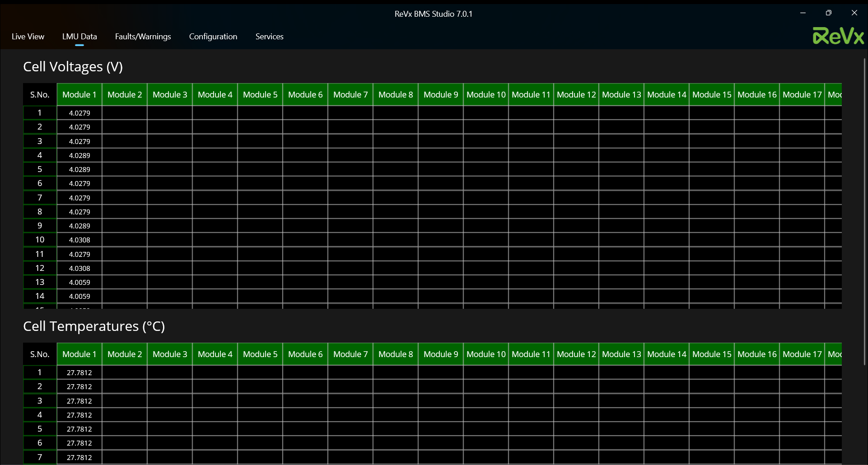Minimize the BMS Studio window
The width and height of the screenshot is (868, 465).
[x=803, y=13]
